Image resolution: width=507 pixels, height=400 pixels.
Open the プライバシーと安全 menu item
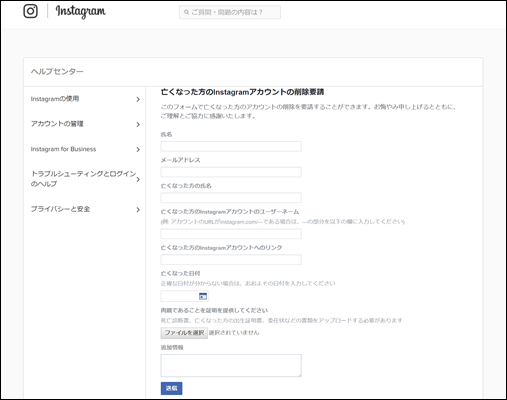60,209
